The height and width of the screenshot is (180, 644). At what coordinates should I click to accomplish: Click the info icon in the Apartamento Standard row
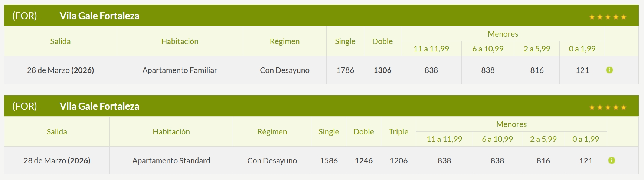[x=612, y=160]
